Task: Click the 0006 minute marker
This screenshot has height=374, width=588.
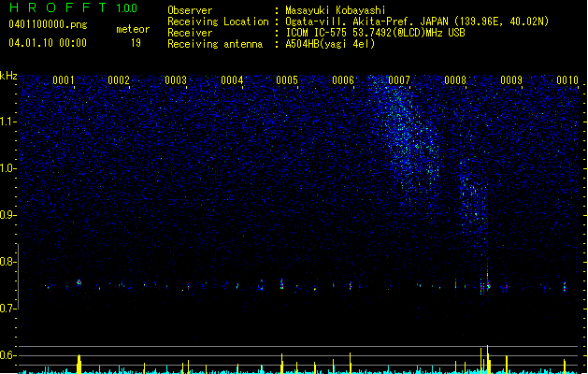Action: click(343, 80)
